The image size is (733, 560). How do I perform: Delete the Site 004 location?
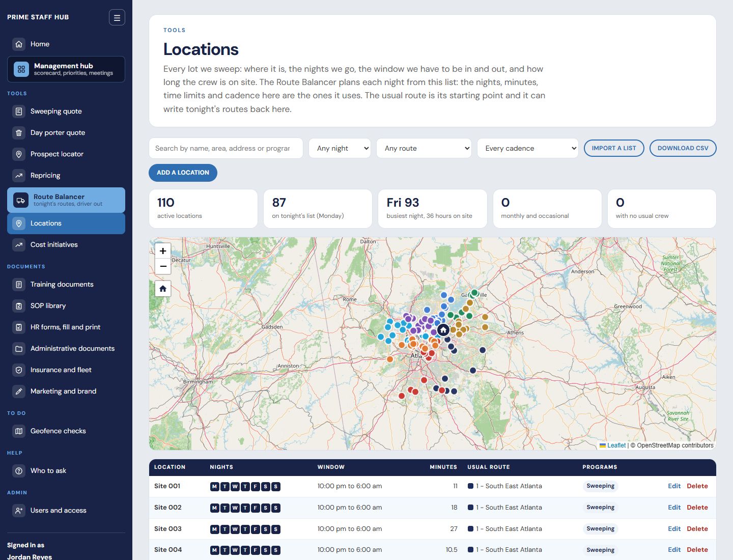[697, 550]
